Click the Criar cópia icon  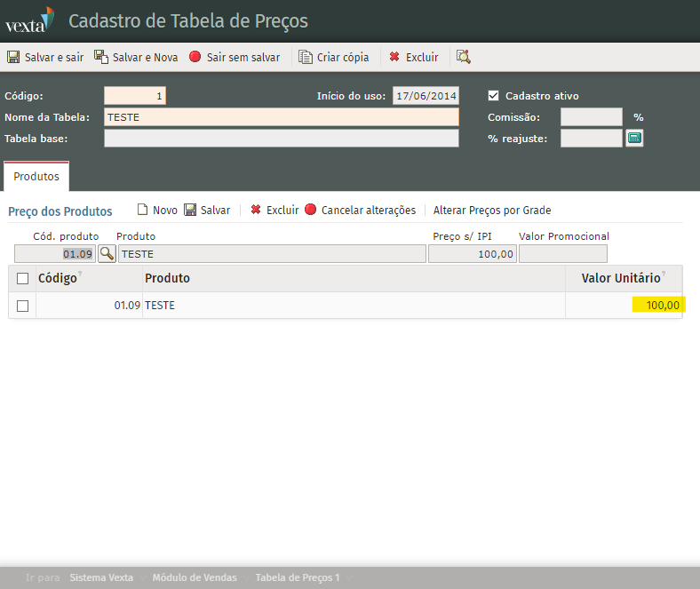(306, 57)
